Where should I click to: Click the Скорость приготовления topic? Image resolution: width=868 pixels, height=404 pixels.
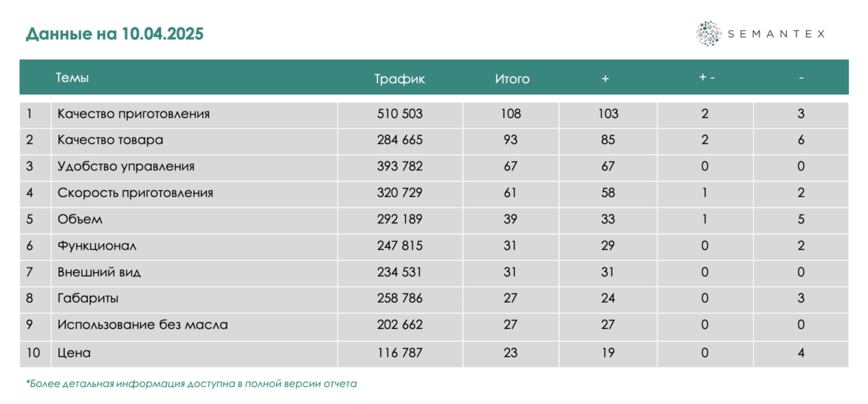pos(135,193)
